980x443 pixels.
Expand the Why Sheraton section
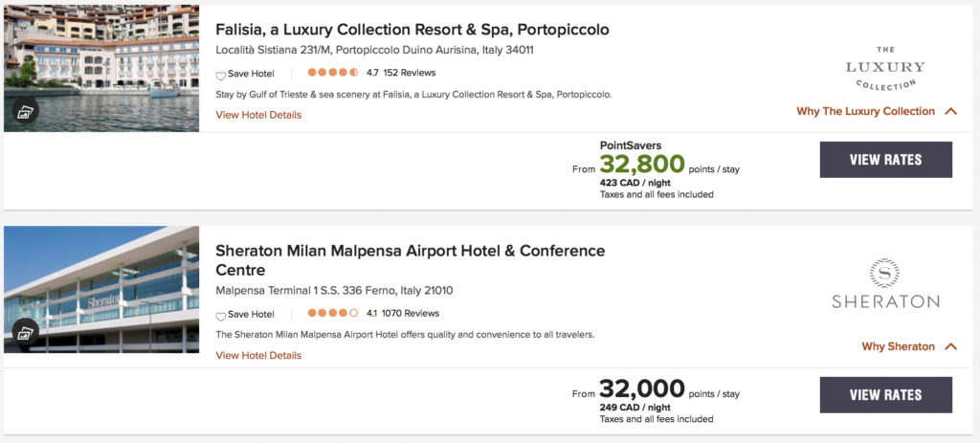coord(908,346)
